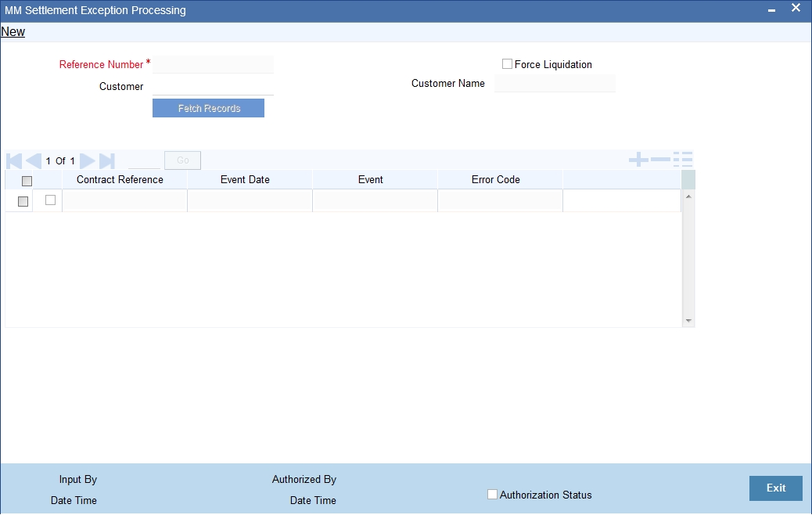Image resolution: width=812 pixels, height=515 pixels.
Task: Click into the Customer input field
Action: (x=213, y=86)
